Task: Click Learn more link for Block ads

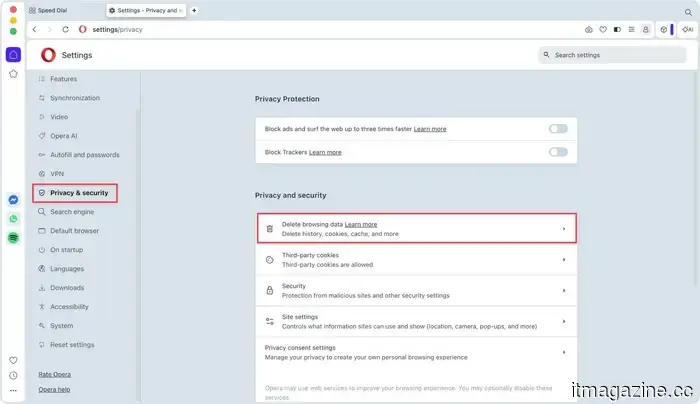Action: point(429,129)
